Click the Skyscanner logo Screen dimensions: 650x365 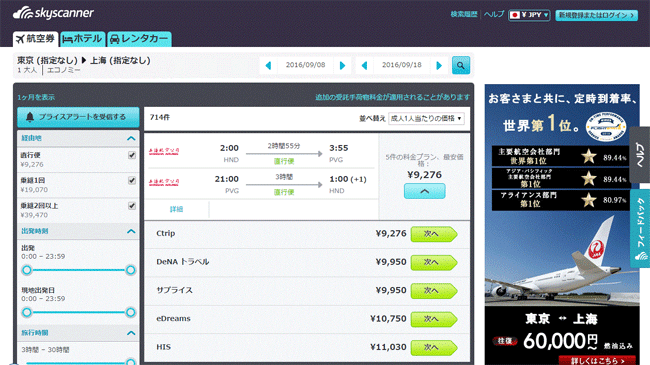pyautogui.click(x=53, y=13)
